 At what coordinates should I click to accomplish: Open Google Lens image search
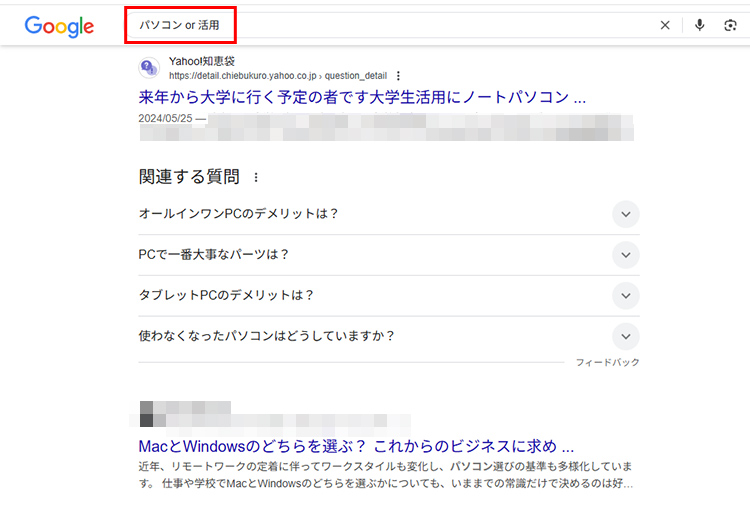coord(730,26)
